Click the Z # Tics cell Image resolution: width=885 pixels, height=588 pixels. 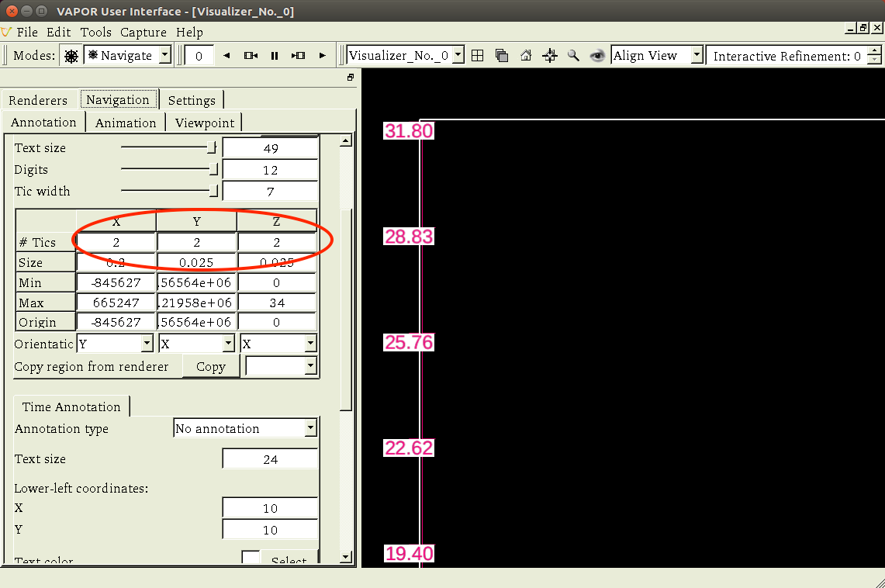point(277,242)
